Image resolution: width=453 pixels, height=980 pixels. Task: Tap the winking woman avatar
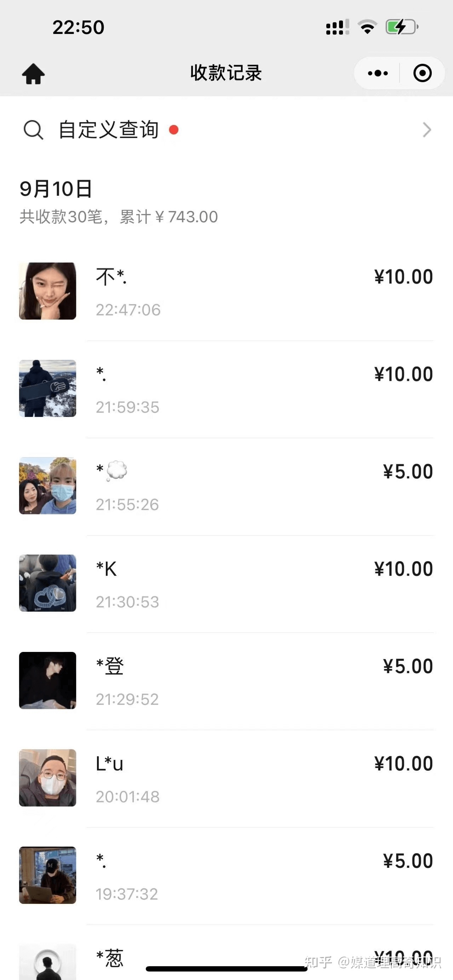tap(47, 291)
